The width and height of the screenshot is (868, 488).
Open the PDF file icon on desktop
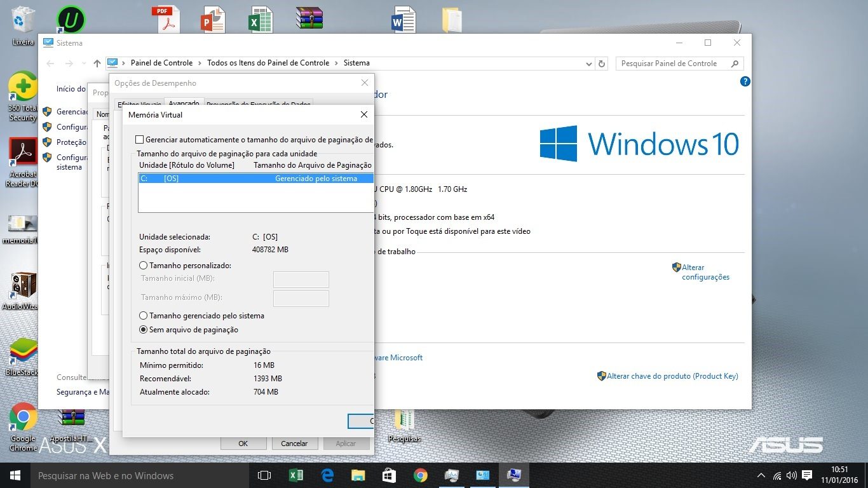tap(165, 20)
